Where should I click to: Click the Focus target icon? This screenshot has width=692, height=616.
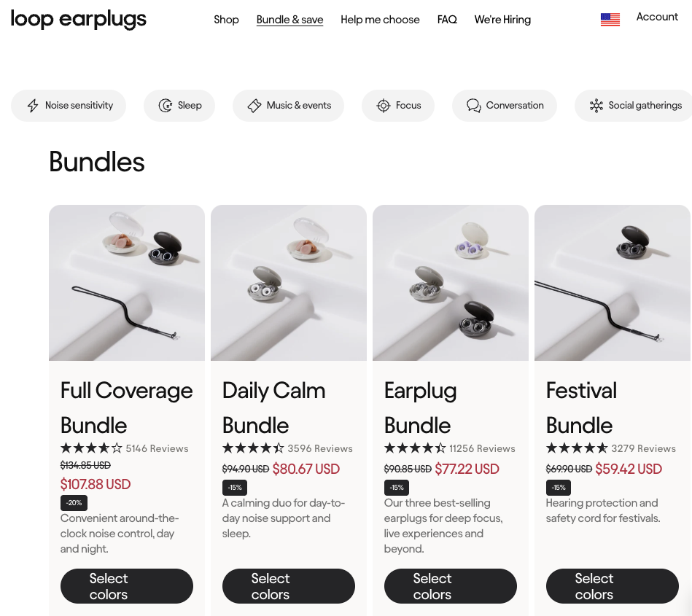[x=384, y=105]
